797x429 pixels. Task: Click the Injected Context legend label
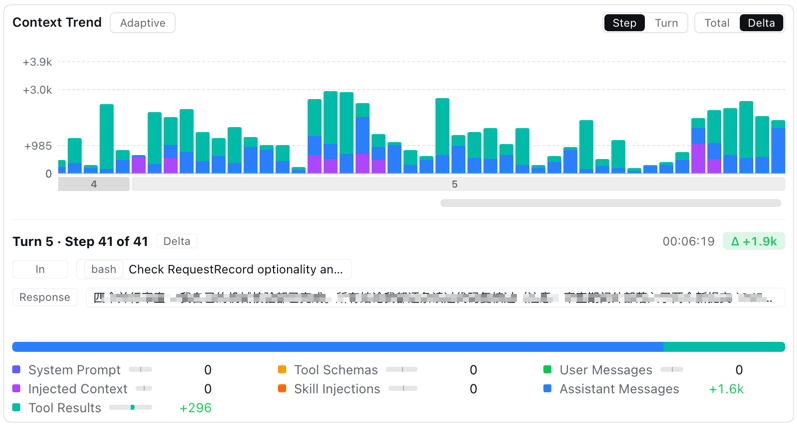(78, 389)
